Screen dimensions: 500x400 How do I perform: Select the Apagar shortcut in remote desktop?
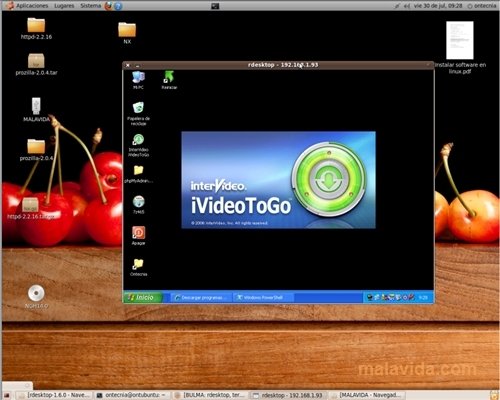pyautogui.click(x=138, y=236)
